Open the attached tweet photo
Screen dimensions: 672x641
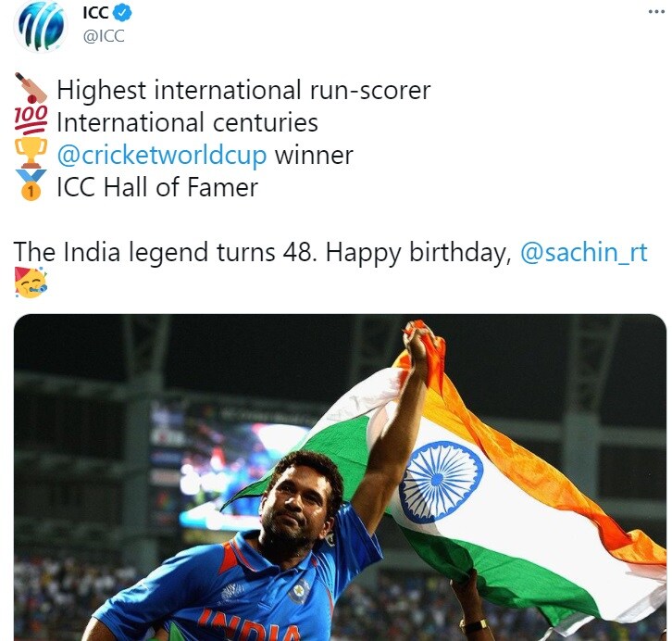coord(340,477)
